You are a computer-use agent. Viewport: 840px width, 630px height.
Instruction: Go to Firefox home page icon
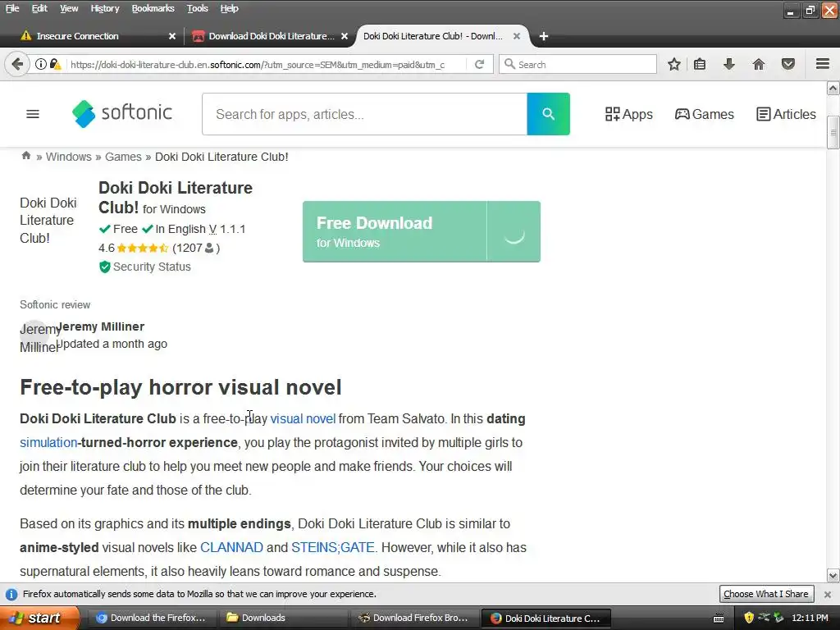(759, 64)
